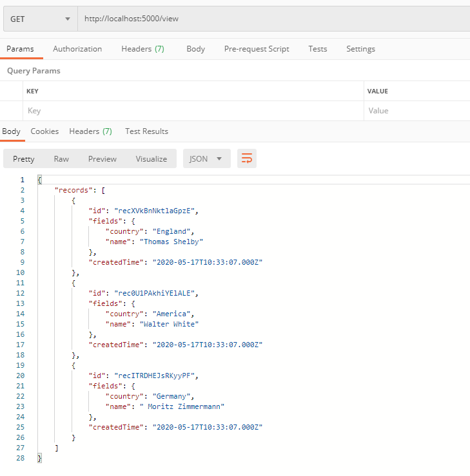Select the id "recITRDHEJsRKyyPF" value
Screen dimensions: 470x476
click(154, 376)
